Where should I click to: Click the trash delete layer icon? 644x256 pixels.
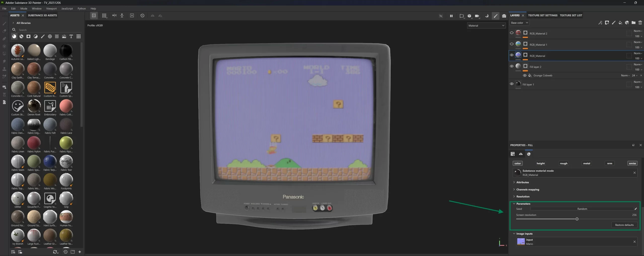point(640,23)
